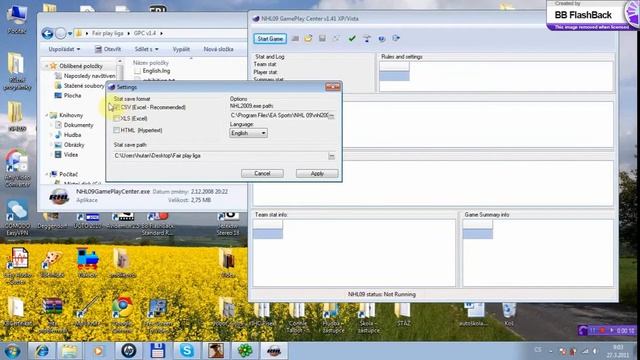Click the Název položky column header
This screenshot has width=640, height=360.
coord(151,63)
